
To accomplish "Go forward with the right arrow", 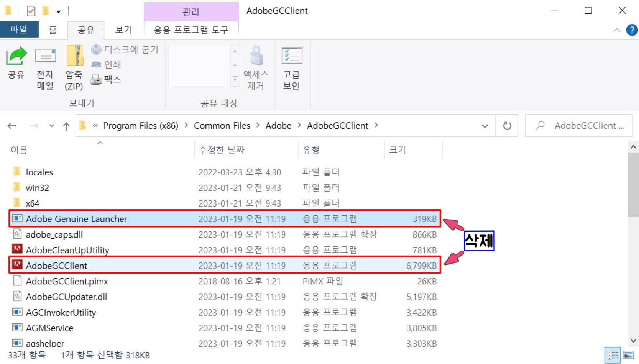I will click(x=34, y=126).
